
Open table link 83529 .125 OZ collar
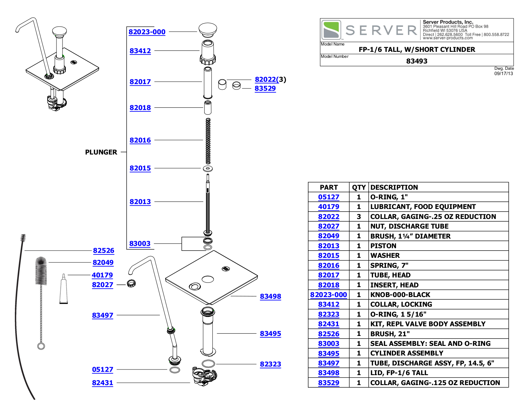coord(329,383)
